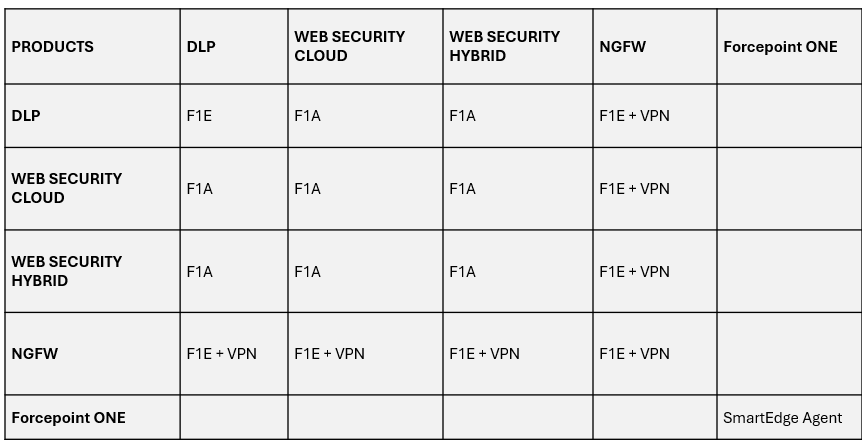The image size is (862, 442).
Task: Select the Forcepoint ONE row label
Action: (69, 418)
